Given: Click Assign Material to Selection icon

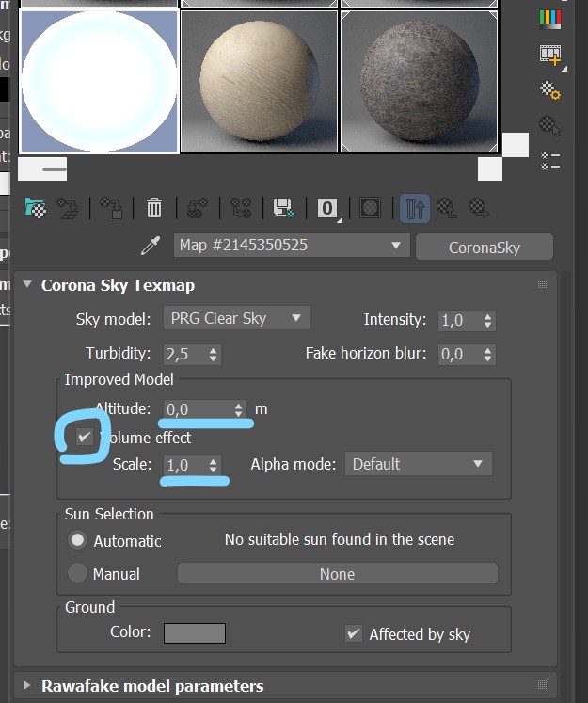Looking at the screenshot, I should [111, 208].
